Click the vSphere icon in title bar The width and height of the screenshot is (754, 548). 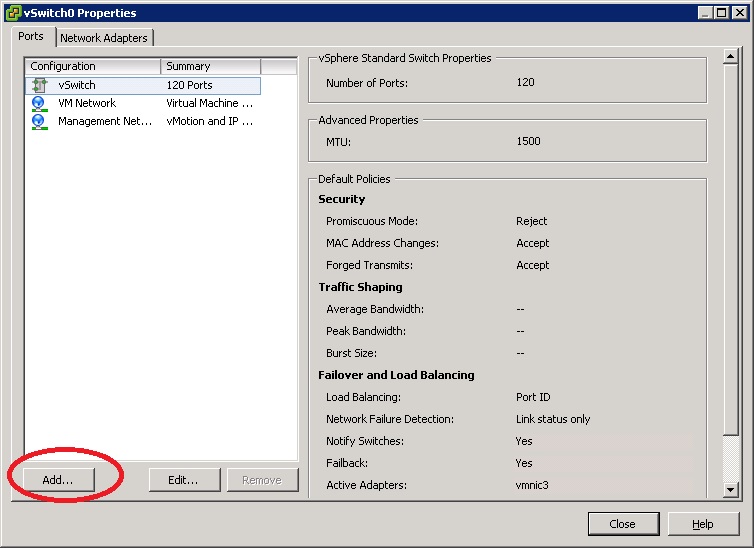(12, 13)
